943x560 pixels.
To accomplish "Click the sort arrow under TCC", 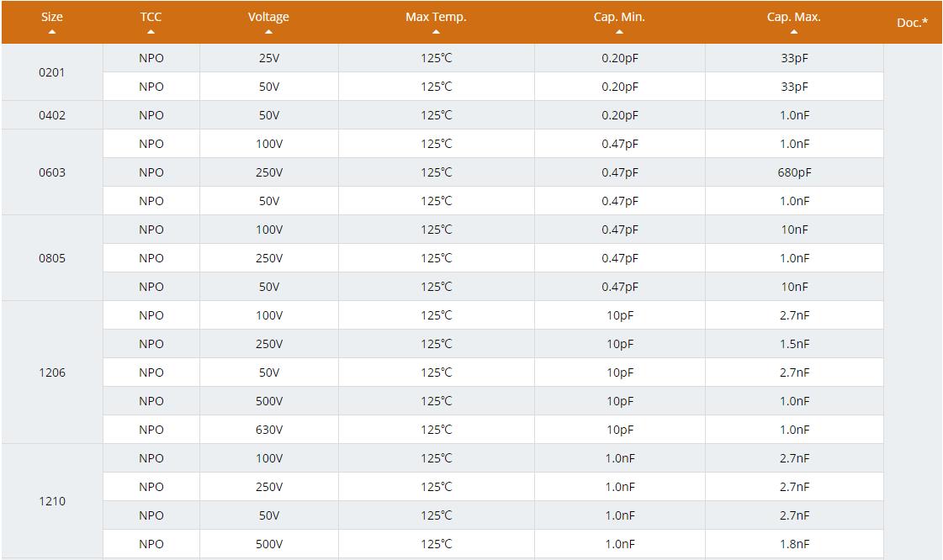I will click(x=151, y=33).
